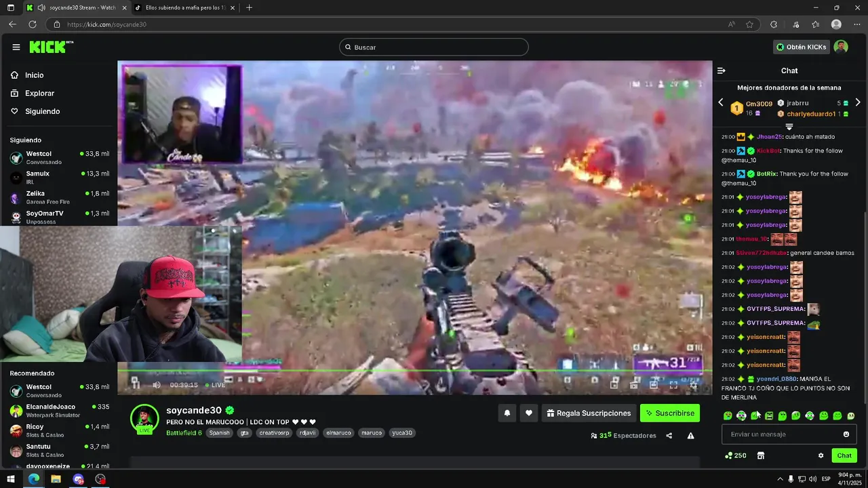Open a new browser tab
Image resolution: width=868 pixels, height=488 pixels.
(x=249, y=7)
